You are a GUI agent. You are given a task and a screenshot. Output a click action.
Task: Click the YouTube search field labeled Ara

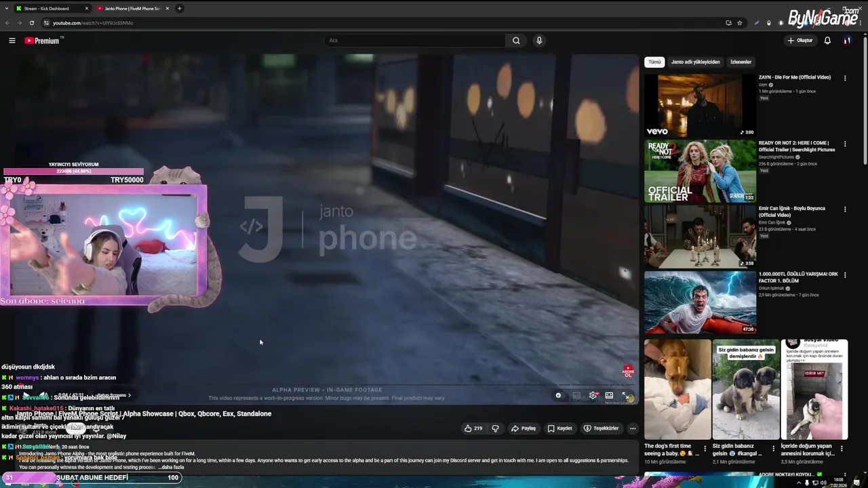coord(415,41)
